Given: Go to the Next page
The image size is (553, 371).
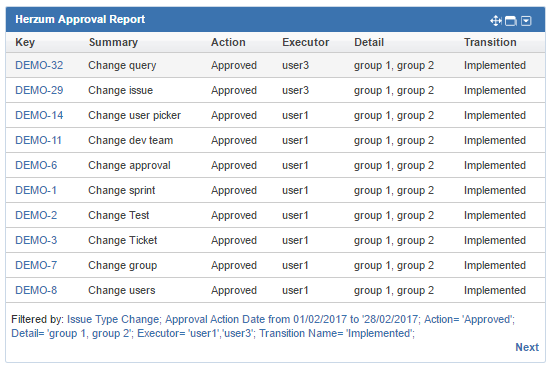Looking at the screenshot, I should tap(527, 347).
